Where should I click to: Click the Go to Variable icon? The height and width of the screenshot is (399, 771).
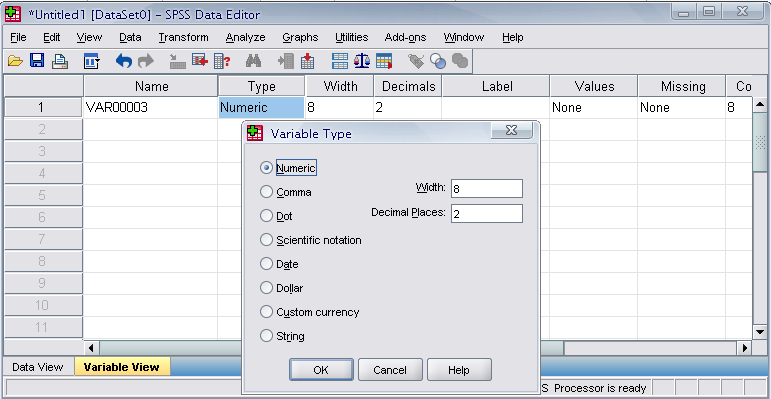pyautogui.click(x=200, y=61)
